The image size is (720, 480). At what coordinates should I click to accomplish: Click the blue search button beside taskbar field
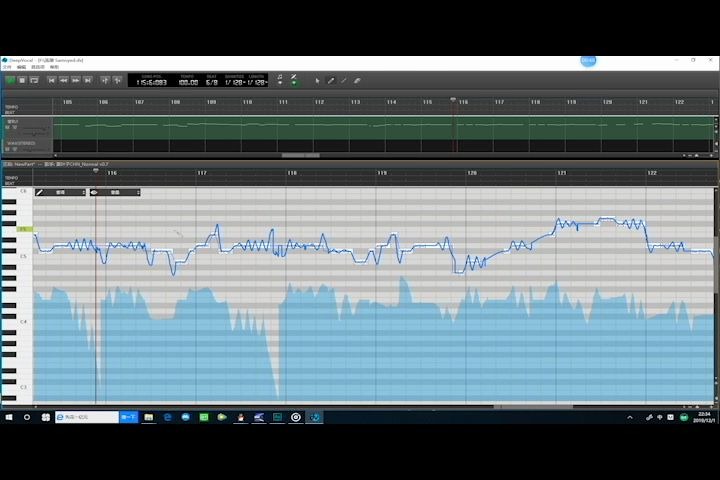pos(129,417)
